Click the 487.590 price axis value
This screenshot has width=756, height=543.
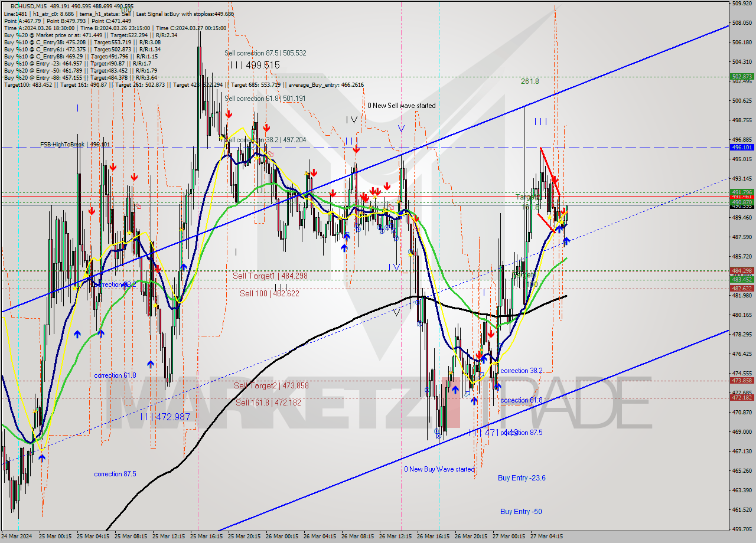(x=742, y=237)
